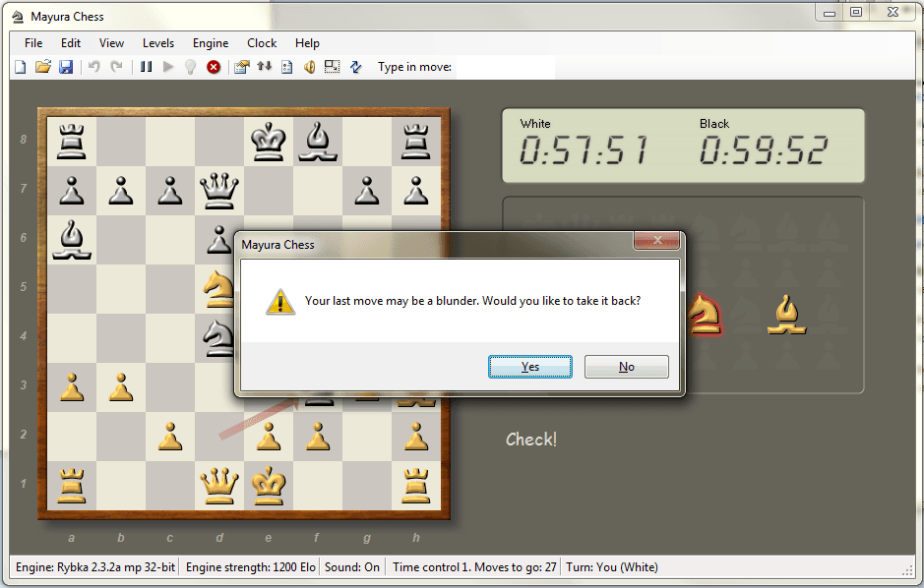Select the black queen on d7

219,191
